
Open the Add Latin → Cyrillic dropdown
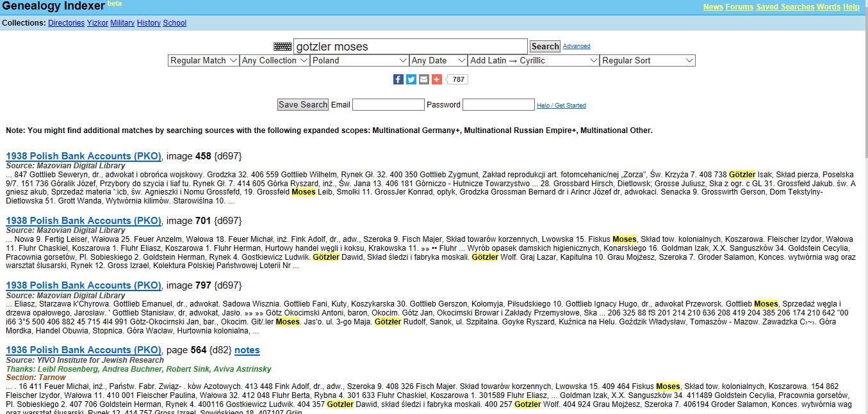pos(533,61)
